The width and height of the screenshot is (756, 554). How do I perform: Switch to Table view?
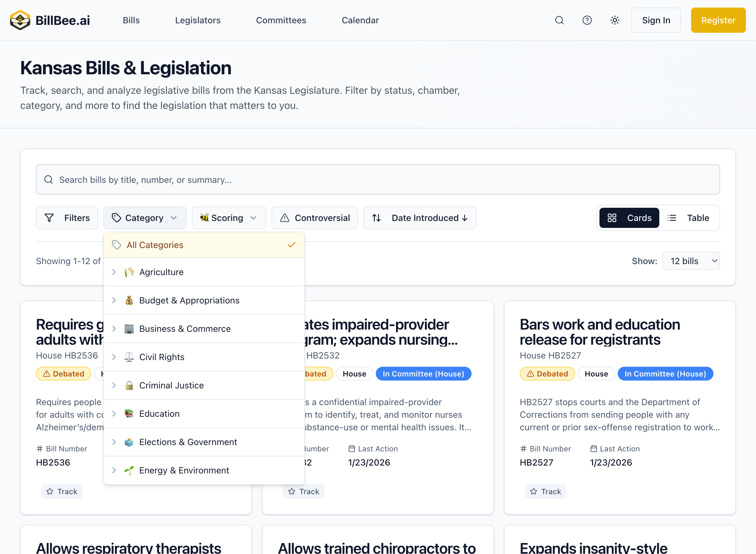coord(689,218)
